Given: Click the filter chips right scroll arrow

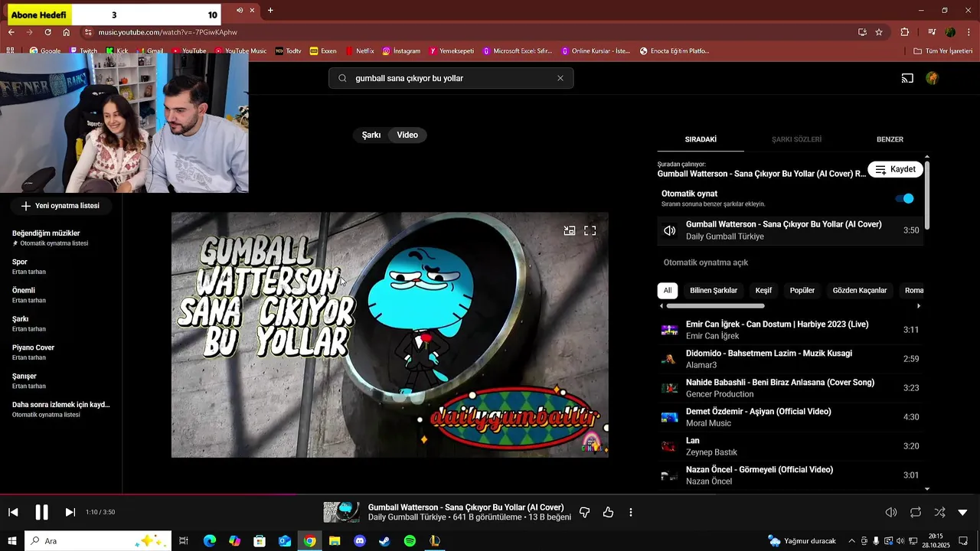Looking at the screenshot, I should pyautogui.click(x=919, y=306).
